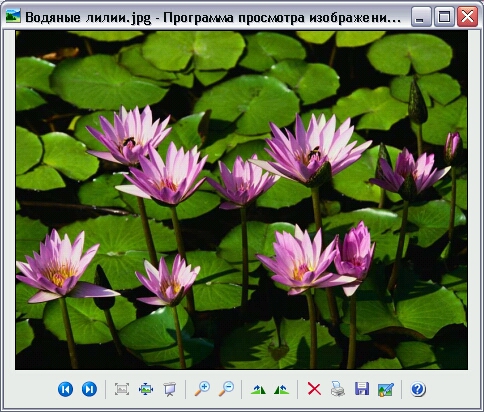Close the image viewer window

click(467, 16)
